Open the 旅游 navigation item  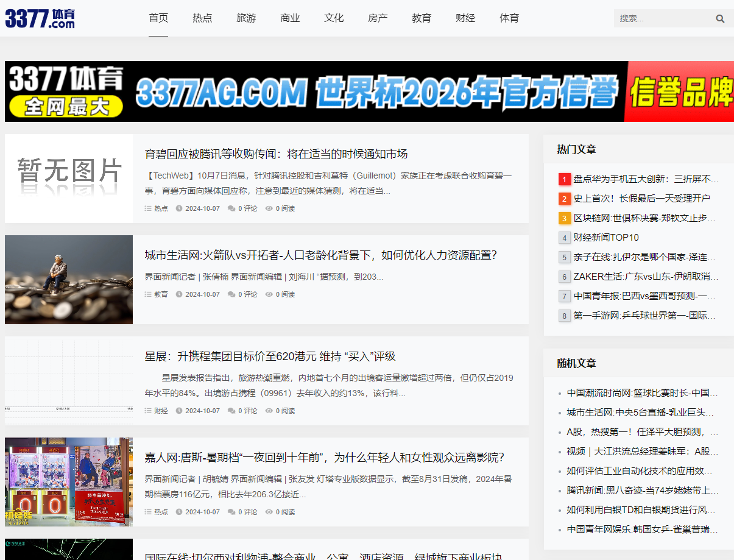pyautogui.click(x=246, y=18)
